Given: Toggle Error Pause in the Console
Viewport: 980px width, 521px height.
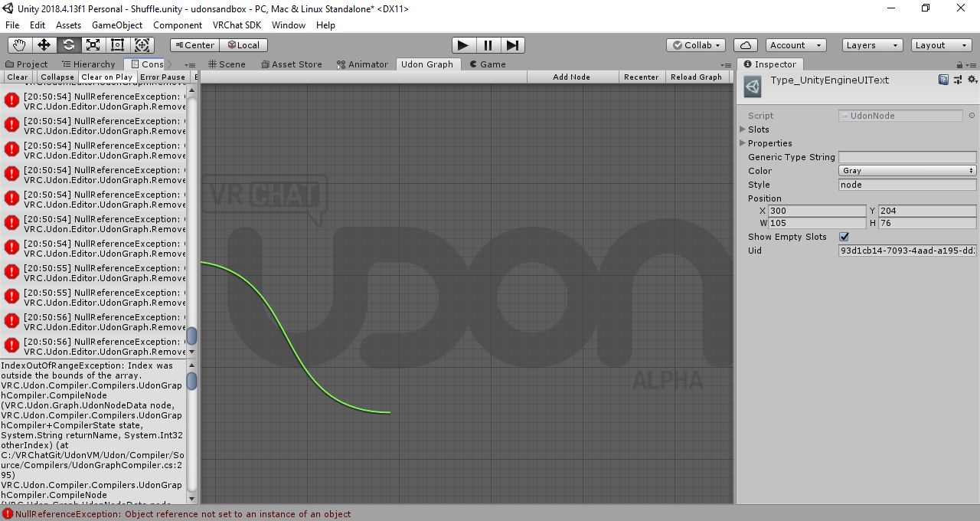Looking at the screenshot, I should coord(162,77).
